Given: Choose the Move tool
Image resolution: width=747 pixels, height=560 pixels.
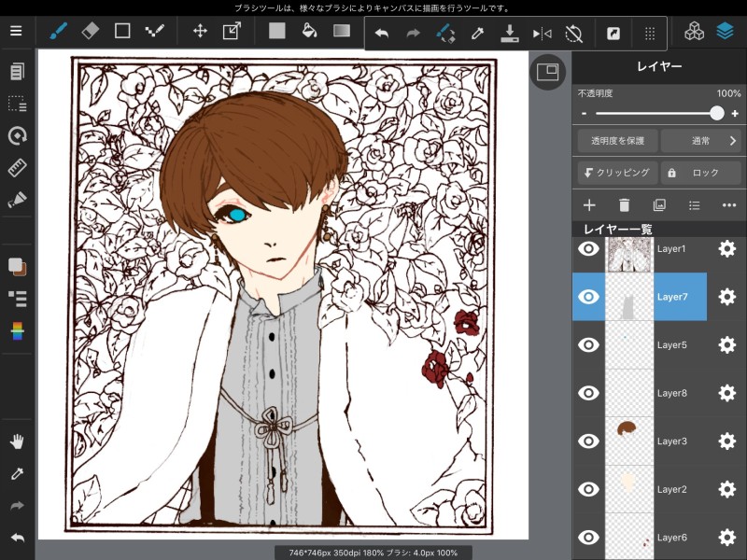Looking at the screenshot, I should pos(200,31).
